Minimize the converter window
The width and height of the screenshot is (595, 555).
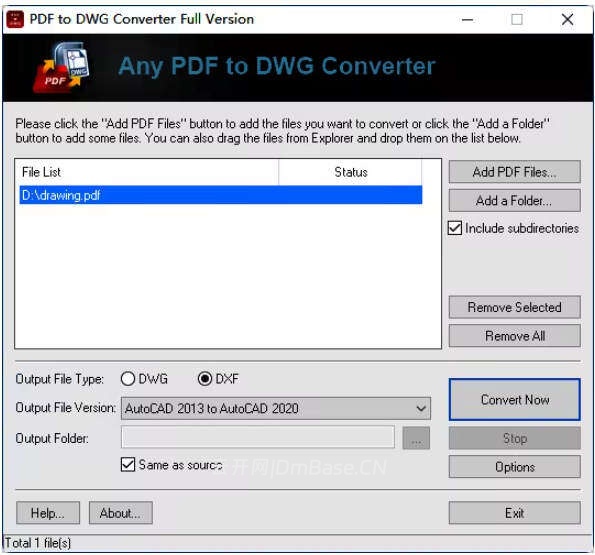(468, 19)
